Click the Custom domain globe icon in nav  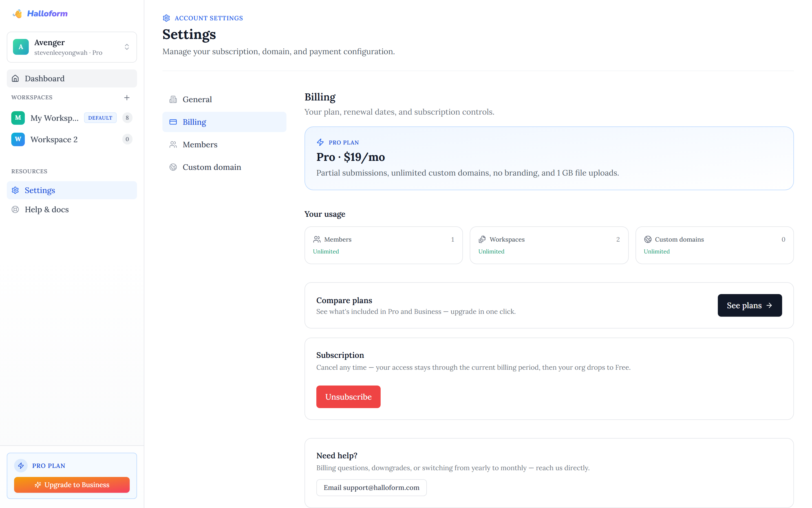(173, 167)
